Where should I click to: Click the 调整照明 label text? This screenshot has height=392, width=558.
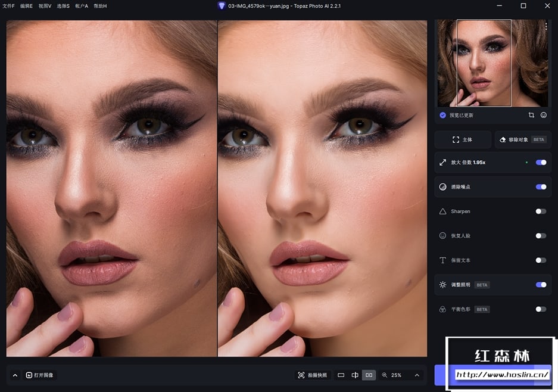[460, 285]
